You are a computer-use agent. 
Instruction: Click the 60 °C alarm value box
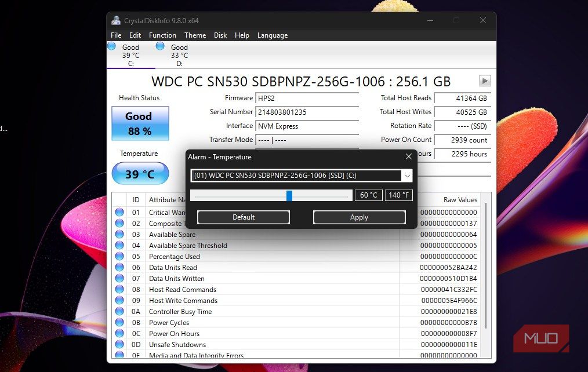[369, 195]
